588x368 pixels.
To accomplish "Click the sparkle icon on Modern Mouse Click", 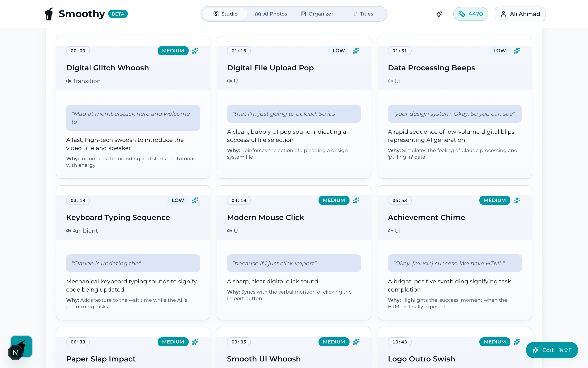I will [x=356, y=200].
